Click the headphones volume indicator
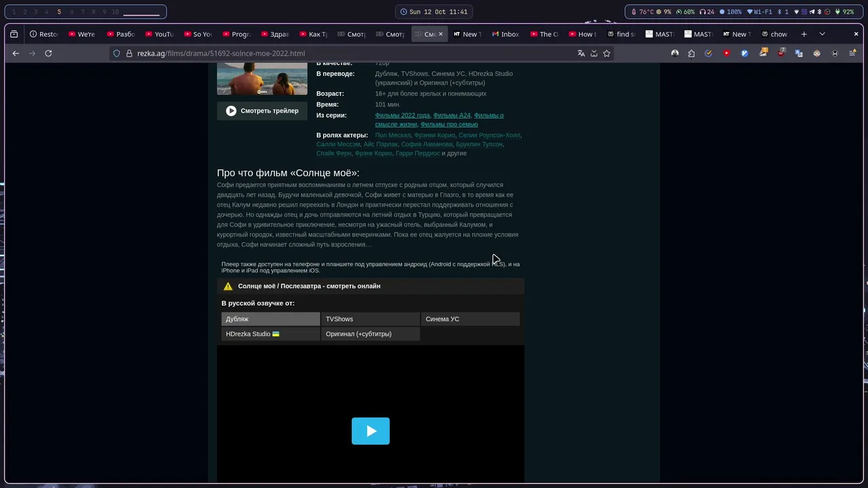Screen dimensions: 868x488 [707, 12]
